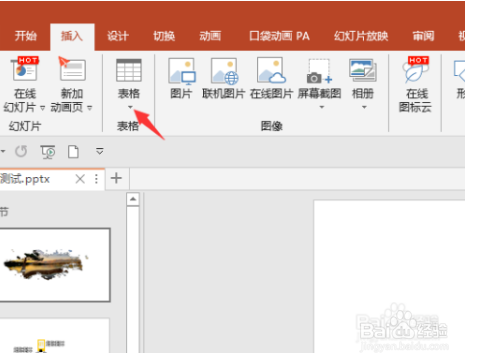This screenshot has height=364, width=477.
Task: Open the 切换 tab
Action: [164, 36]
